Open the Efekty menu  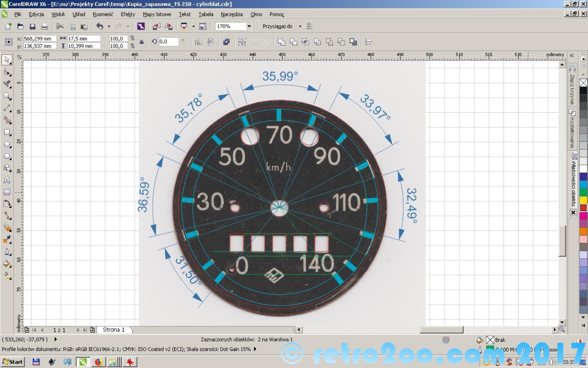tap(128, 14)
